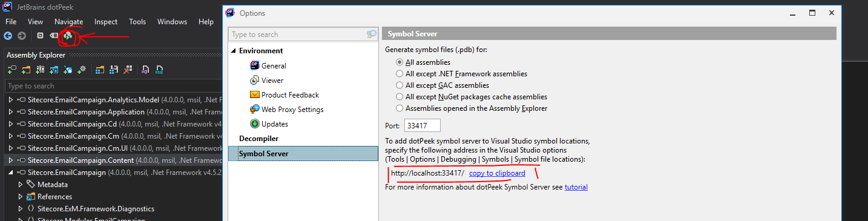
Task: Open the Windows menu
Action: pyautogui.click(x=172, y=21)
